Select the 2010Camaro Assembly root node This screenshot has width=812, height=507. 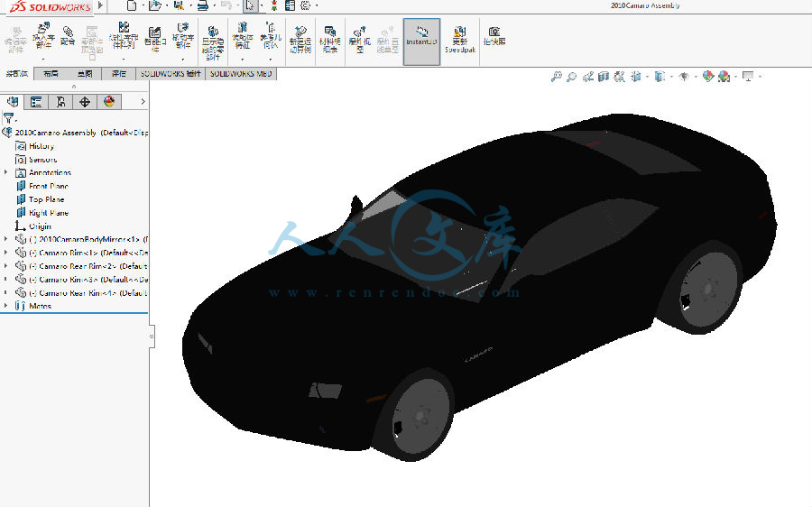tap(76, 133)
